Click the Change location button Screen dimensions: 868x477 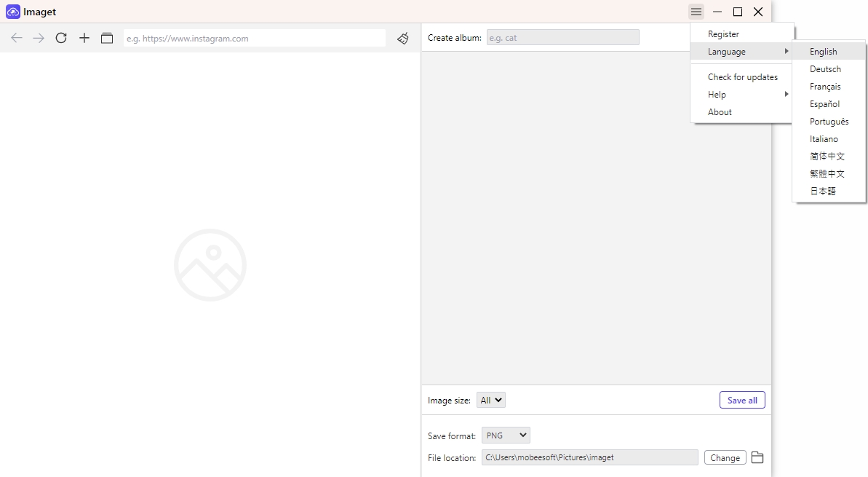(x=725, y=457)
